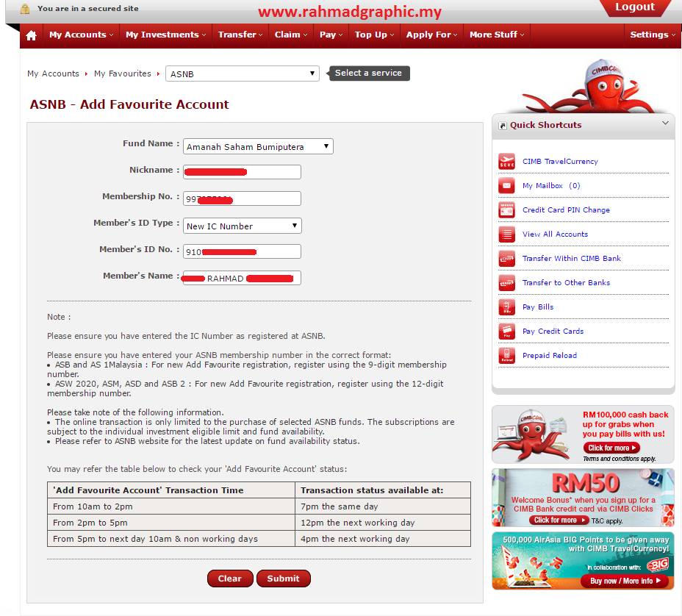Open the Member's ID Type dropdown
This screenshot has width=682, height=616.
coord(243,226)
